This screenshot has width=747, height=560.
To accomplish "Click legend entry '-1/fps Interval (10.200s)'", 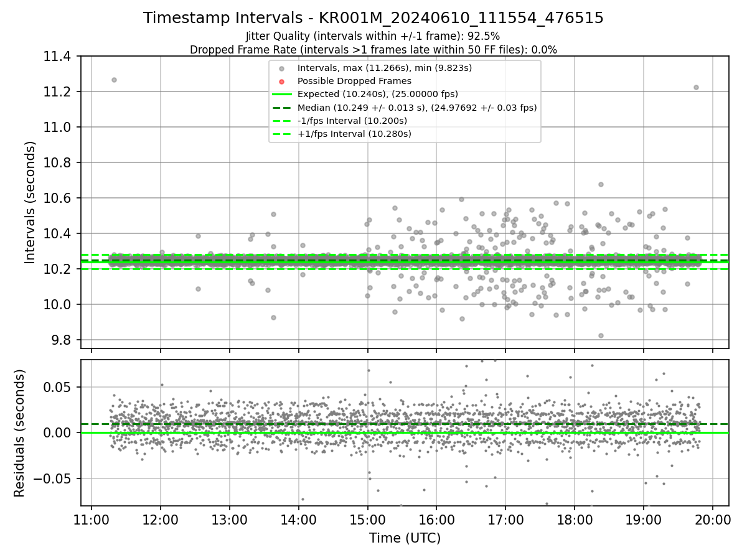I will click(352, 121).
